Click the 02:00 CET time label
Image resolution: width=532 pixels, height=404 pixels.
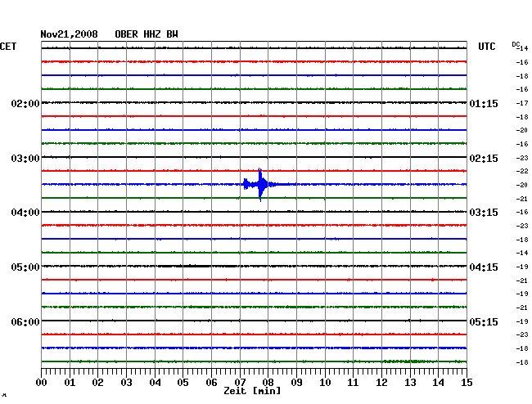point(25,103)
